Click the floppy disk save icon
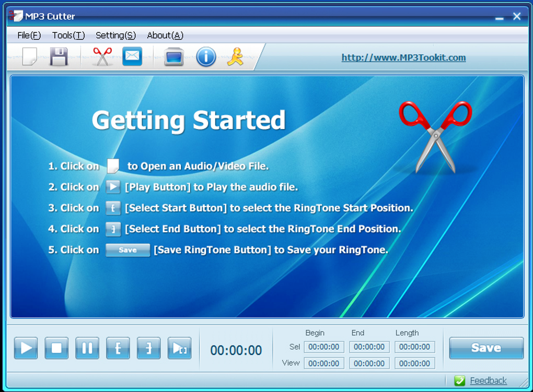This screenshot has height=392, width=533. tap(59, 56)
